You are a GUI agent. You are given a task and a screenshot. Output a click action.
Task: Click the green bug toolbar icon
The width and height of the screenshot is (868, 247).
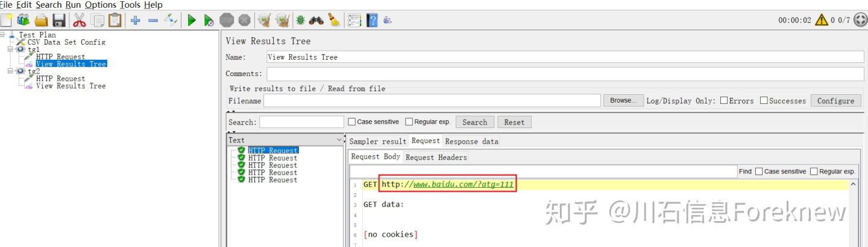click(300, 21)
